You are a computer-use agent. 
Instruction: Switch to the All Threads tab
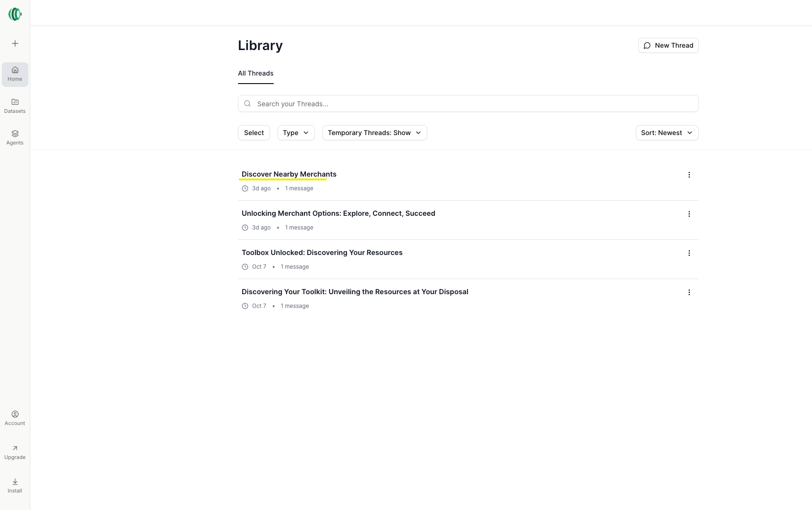pyautogui.click(x=255, y=73)
